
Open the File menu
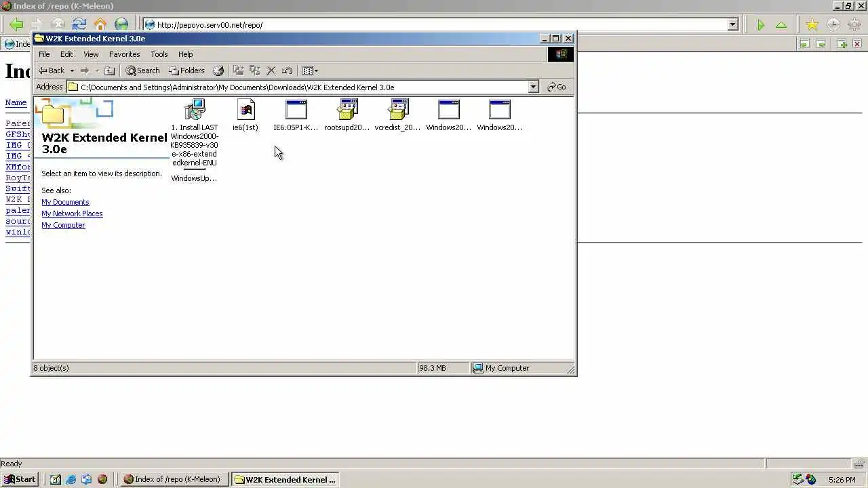click(x=44, y=54)
